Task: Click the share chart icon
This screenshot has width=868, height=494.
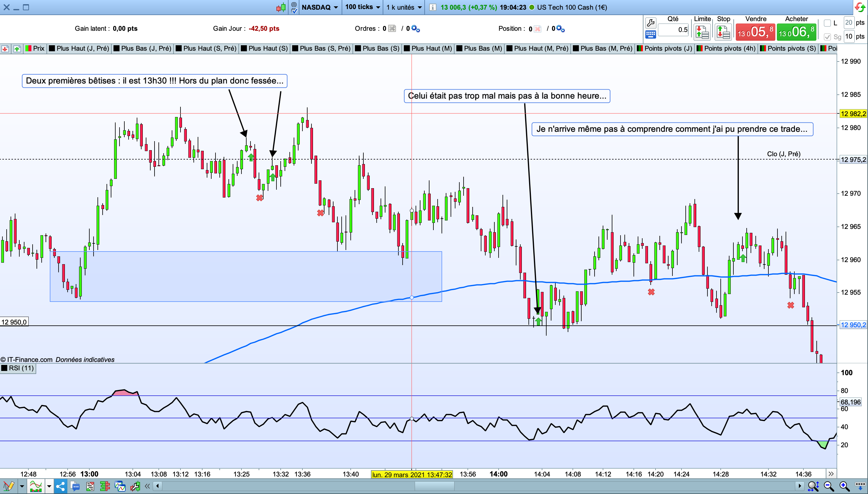Action: pos(60,486)
